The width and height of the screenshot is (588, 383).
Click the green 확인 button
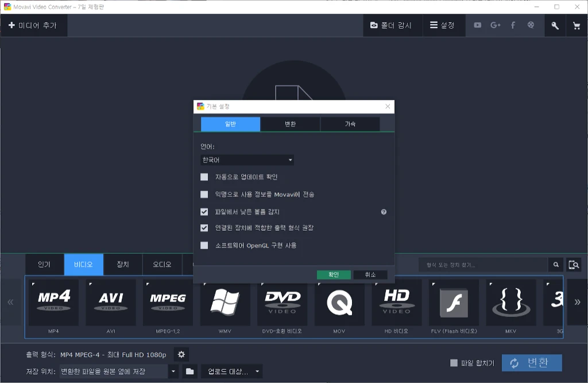pyautogui.click(x=334, y=274)
